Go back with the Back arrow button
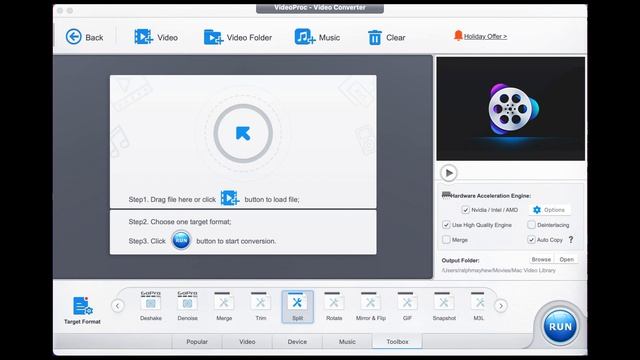 pos(84,37)
